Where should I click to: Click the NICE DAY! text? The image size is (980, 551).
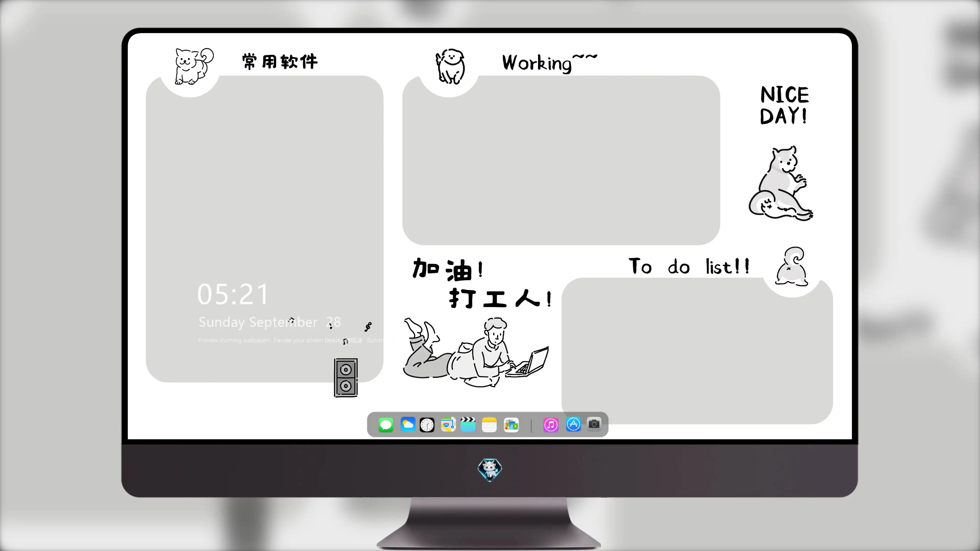coord(784,105)
